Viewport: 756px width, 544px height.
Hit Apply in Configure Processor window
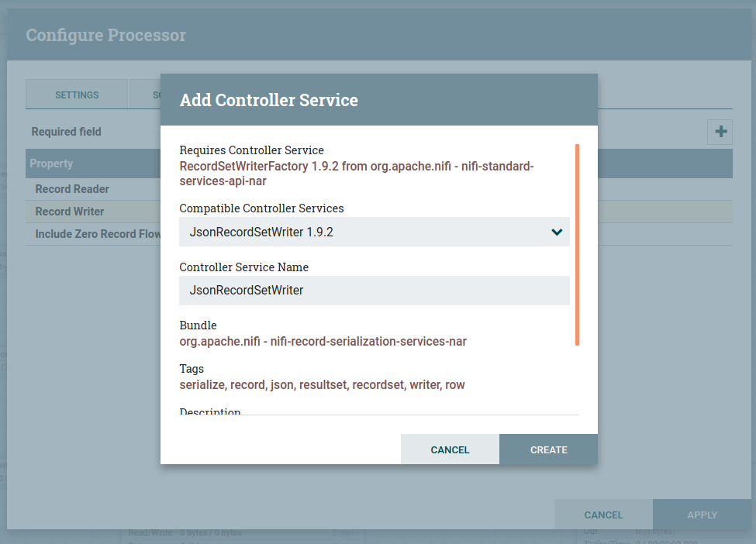click(702, 515)
